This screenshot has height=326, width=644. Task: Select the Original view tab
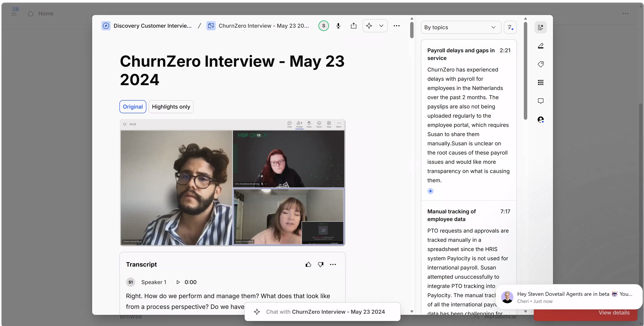pos(133,106)
